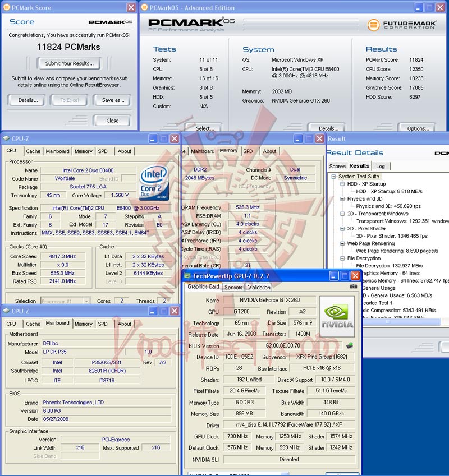The width and height of the screenshot is (449, 476).
Task: Click the upper CPU-Z window title icon
Action: coord(6,138)
